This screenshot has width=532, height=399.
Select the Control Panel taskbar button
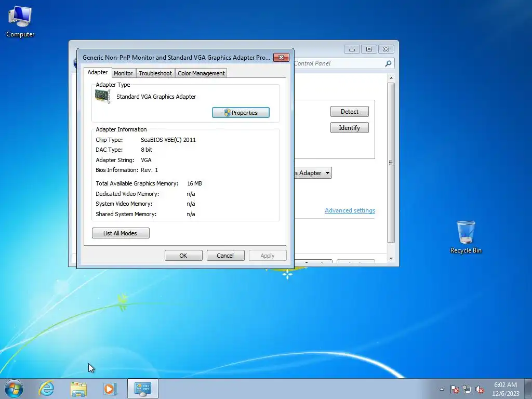point(142,389)
